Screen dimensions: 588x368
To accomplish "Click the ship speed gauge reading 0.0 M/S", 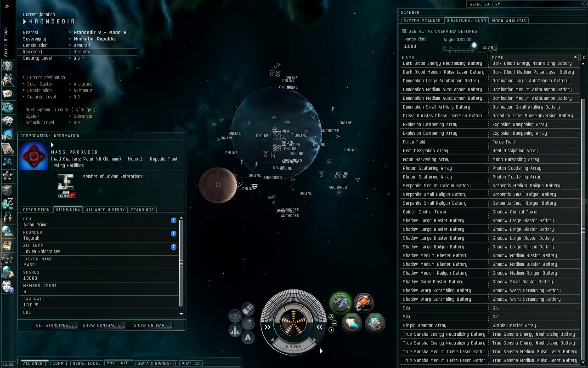I will click(x=294, y=347).
